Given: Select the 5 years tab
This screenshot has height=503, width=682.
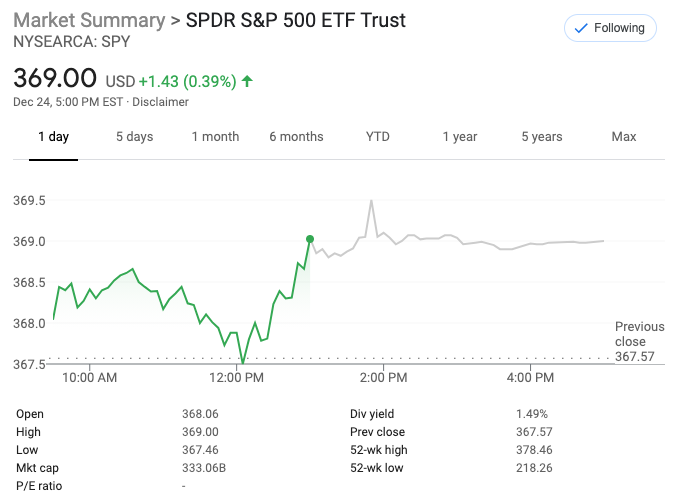Looking at the screenshot, I should coord(542,137).
